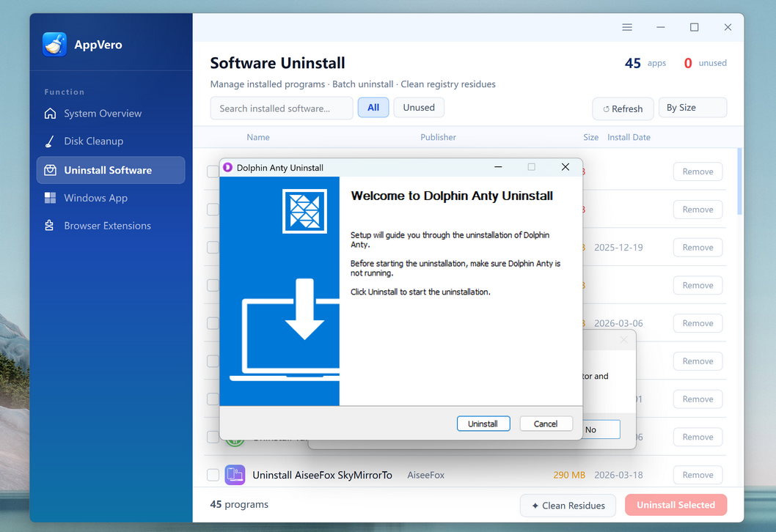Switch to the Unused filter tab
This screenshot has height=532, width=776.
coord(419,108)
